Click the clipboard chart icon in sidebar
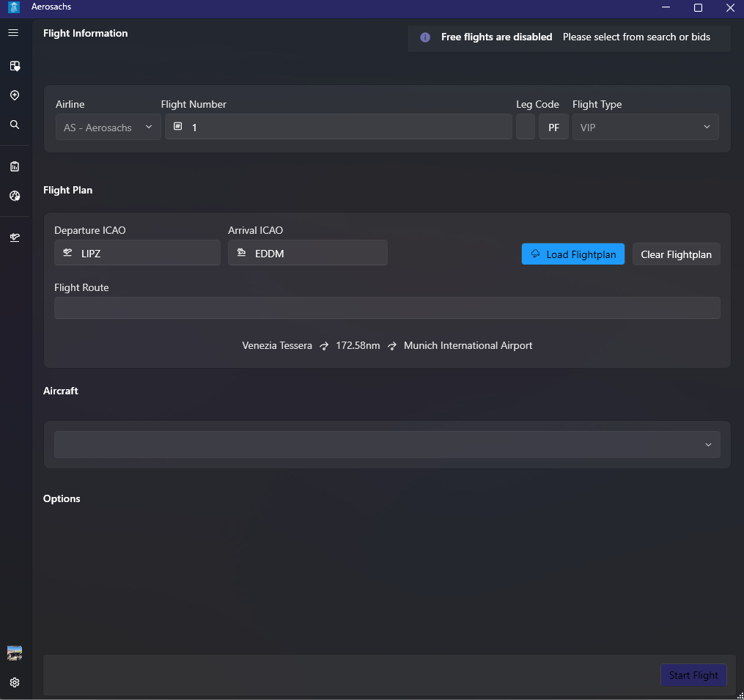This screenshot has height=700, width=744. [x=14, y=166]
